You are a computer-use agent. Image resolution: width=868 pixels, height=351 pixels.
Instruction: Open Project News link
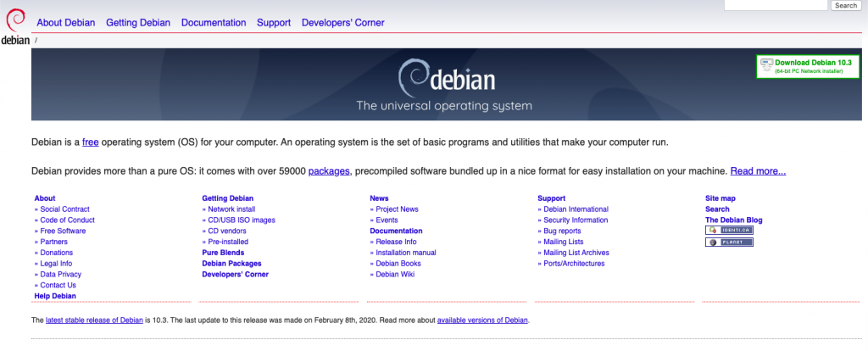397,209
